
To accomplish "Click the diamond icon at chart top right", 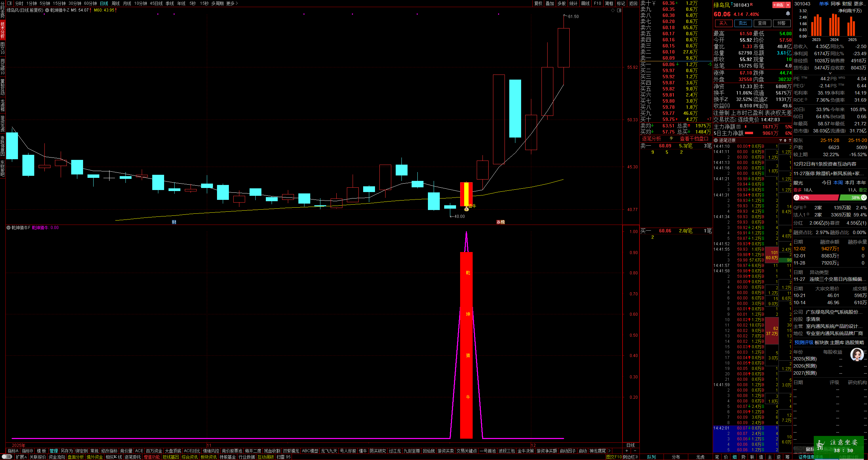I will [x=613, y=11].
